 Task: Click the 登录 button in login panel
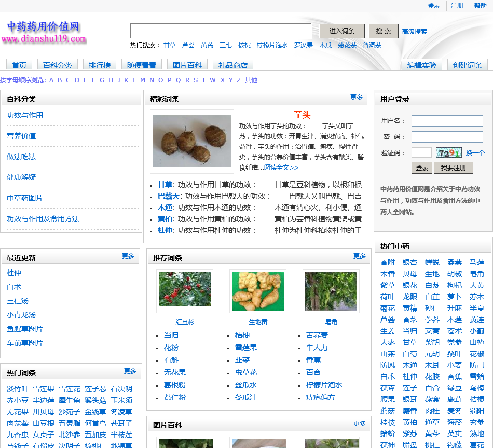coord(421,168)
